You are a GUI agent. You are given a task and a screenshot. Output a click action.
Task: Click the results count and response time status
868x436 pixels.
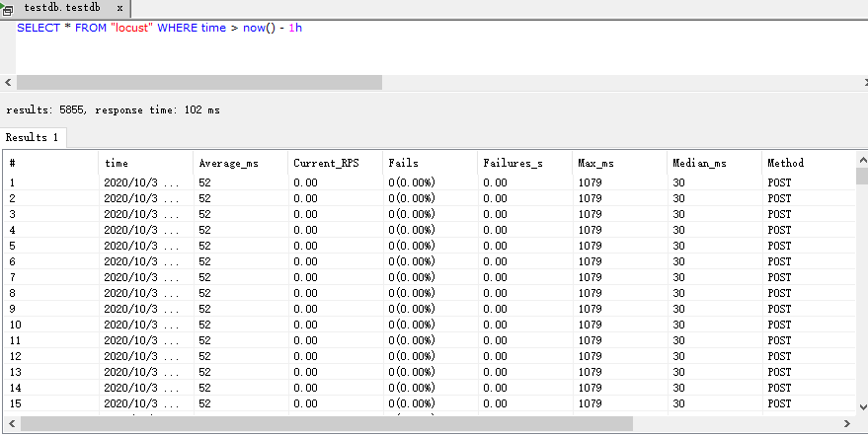pos(113,110)
